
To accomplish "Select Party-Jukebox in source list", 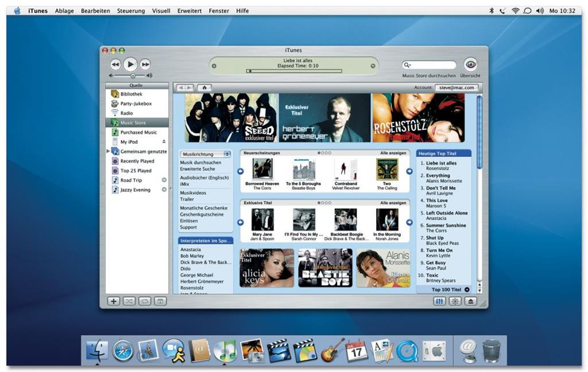I will 137,103.
